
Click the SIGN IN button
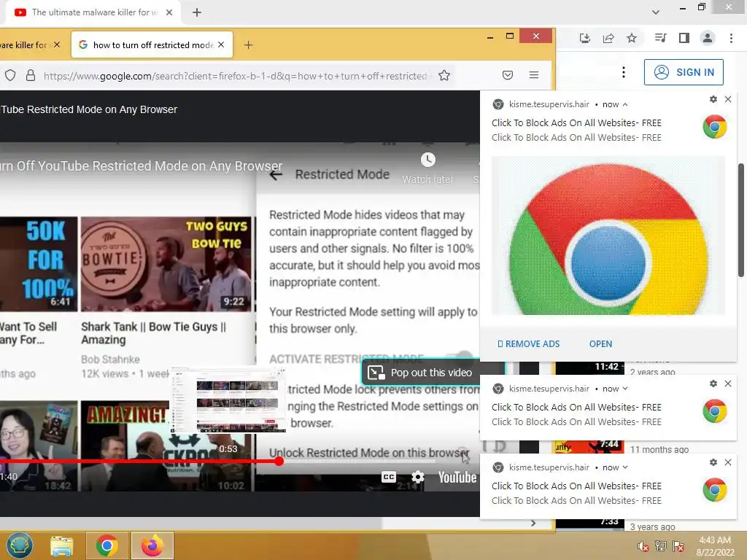[683, 72]
